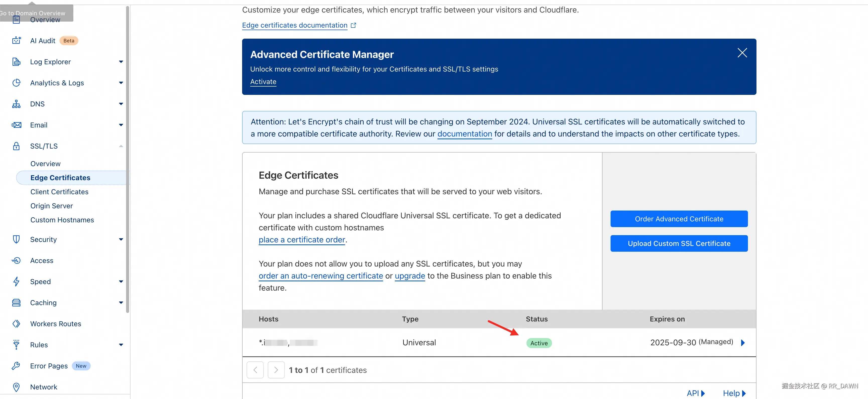This screenshot has height=399, width=868.
Task: Collapse the SSL/TLS sidebar section
Action: [121, 146]
